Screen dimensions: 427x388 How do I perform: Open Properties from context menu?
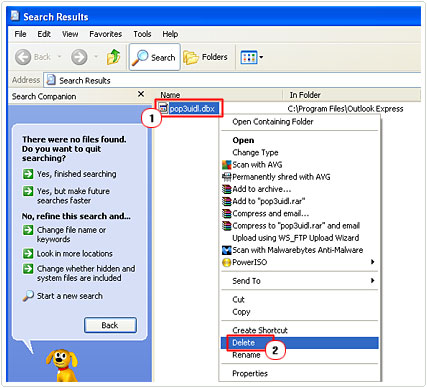click(x=250, y=374)
